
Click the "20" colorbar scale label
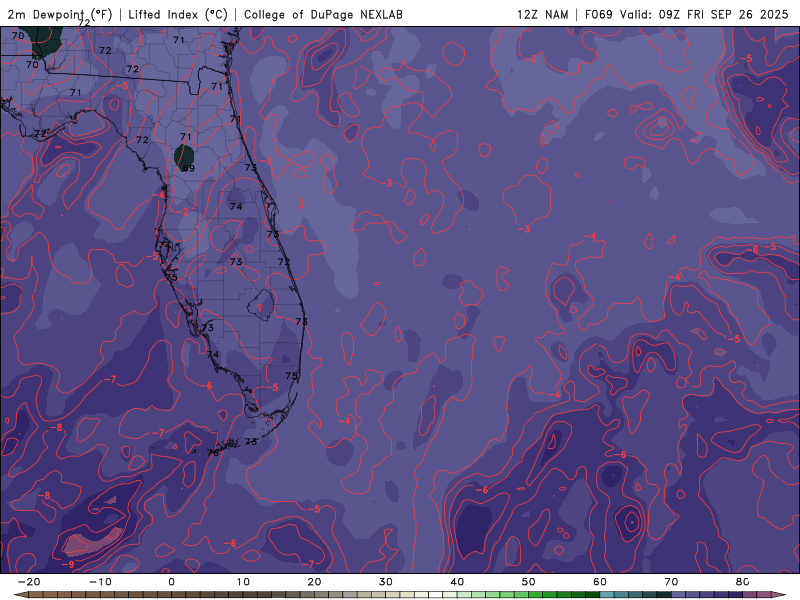[x=314, y=582]
